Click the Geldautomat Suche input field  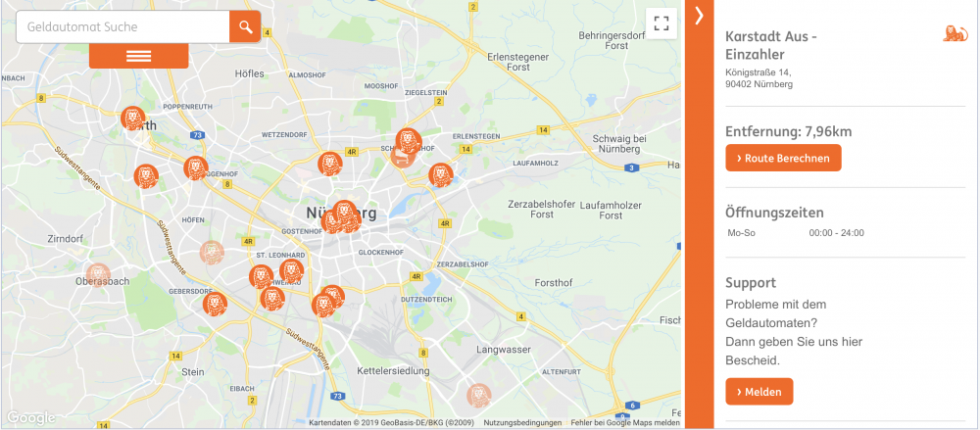(122, 26)
